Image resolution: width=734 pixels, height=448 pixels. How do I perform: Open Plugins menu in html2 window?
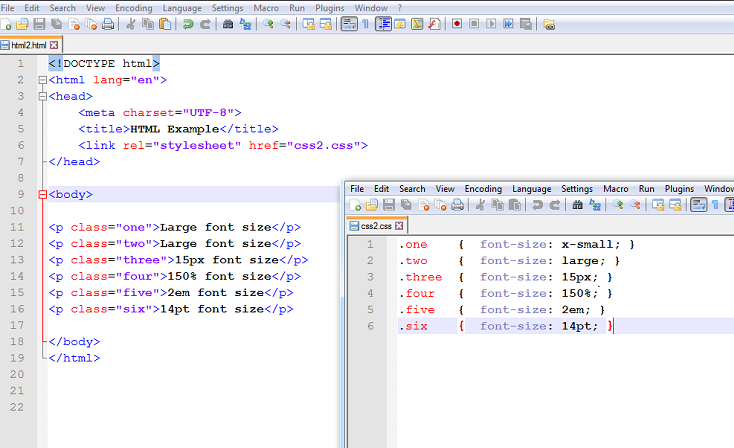(x=330, y=8)
